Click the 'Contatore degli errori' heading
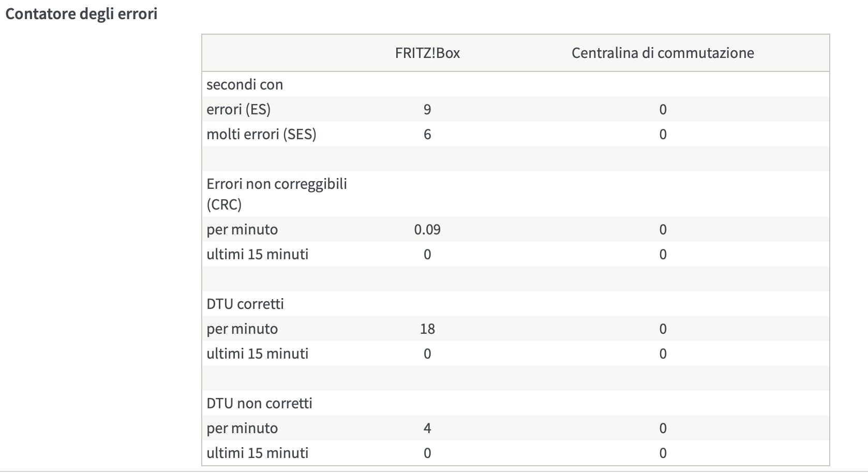The width and height of the screenshot is (868, 473). click(x=81, y=13)
